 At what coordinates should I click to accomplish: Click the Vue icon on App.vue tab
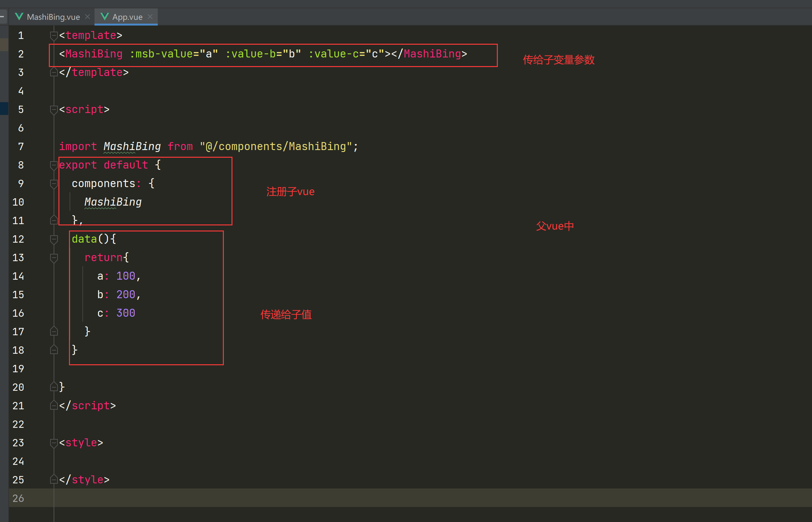coord(105,17)
